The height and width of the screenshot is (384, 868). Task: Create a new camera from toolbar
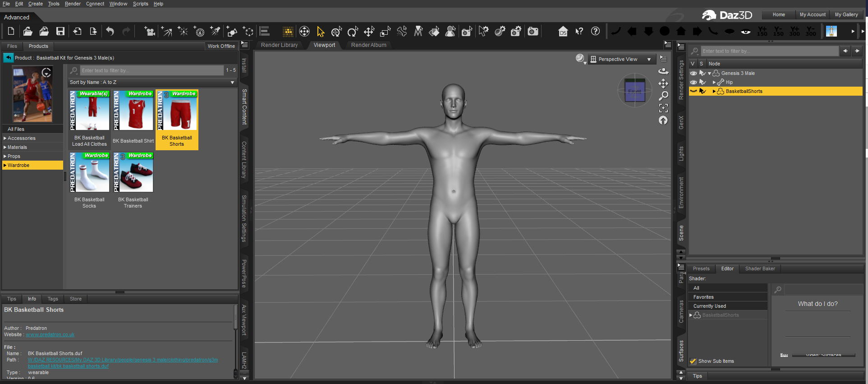click(150, 31)
